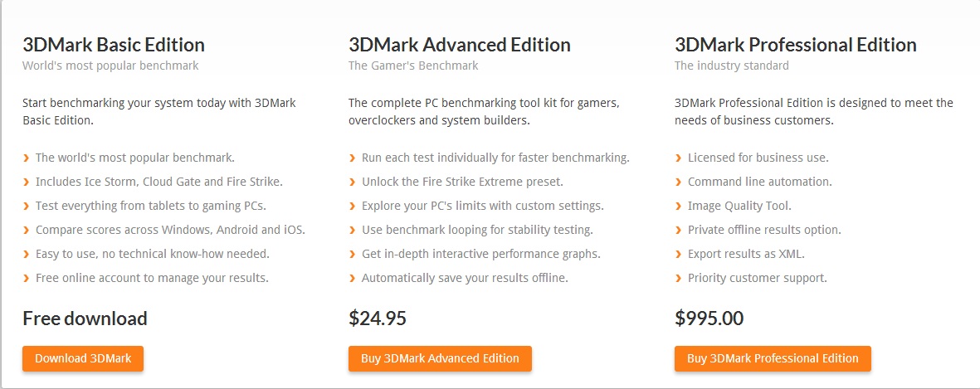980x389 pixels.
Task: Click the 3DMark Basic Edition heading
Action: 114,45
